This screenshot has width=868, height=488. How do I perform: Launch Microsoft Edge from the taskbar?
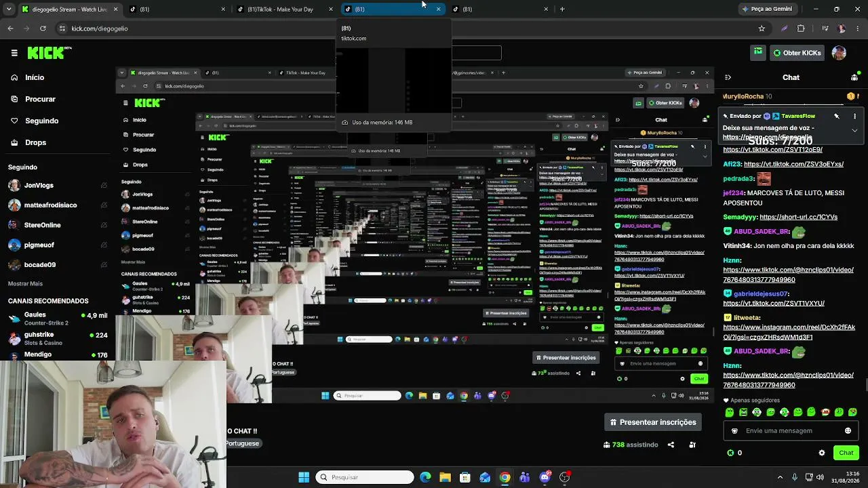click(x=425, y=477)
